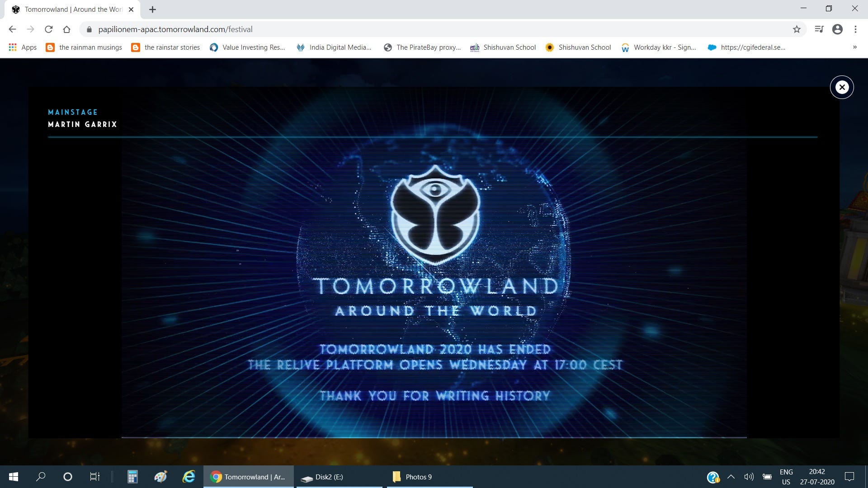The image size is (868, 488).
Task: Reload the Tomorrowland page
Action: coord(48,29)
